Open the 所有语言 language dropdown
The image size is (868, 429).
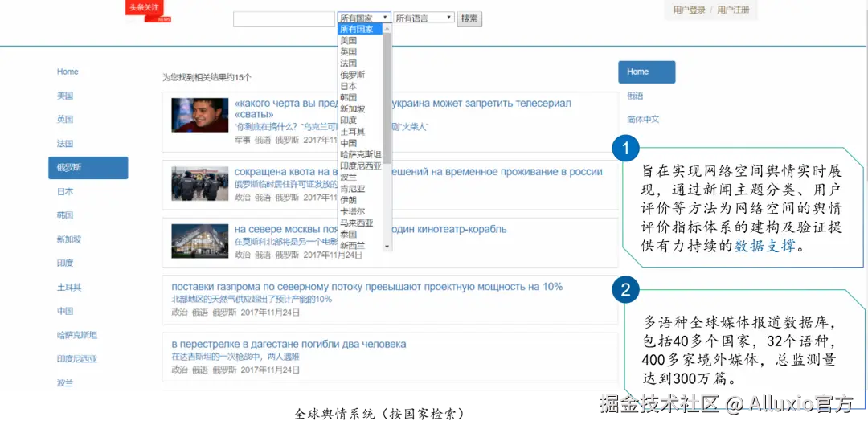point(424,18)
